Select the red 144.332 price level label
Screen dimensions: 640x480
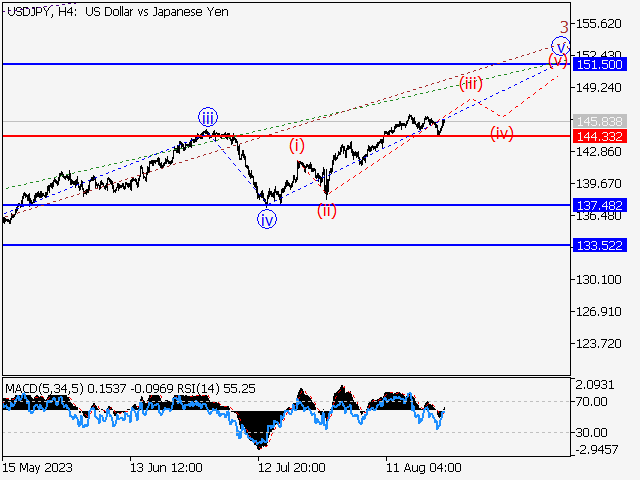point(600,136)
